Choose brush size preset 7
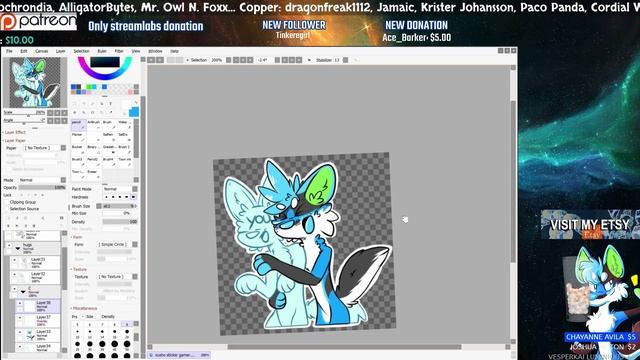This screenshot has height=360, width=640. coord(102,325)
